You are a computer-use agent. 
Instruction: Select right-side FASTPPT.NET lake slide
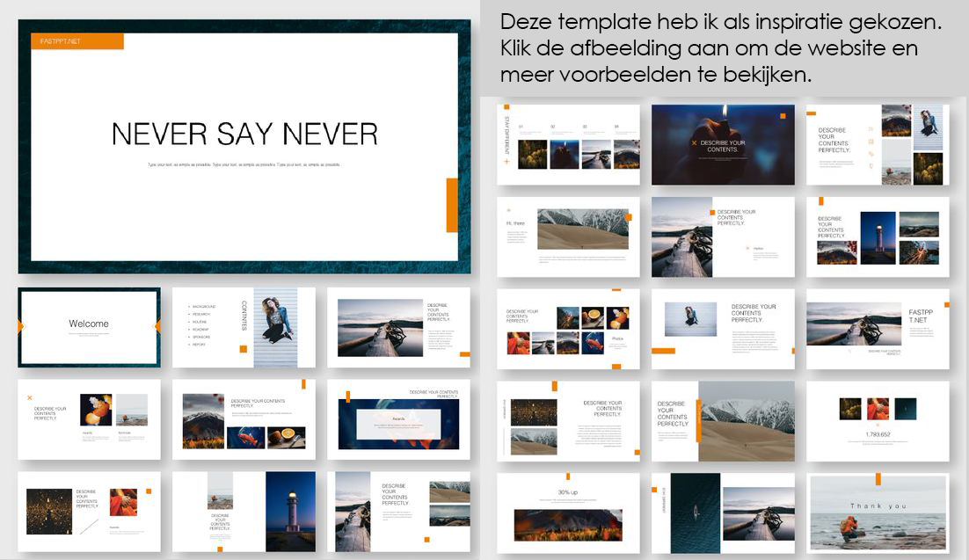click(x=878, y=330)
